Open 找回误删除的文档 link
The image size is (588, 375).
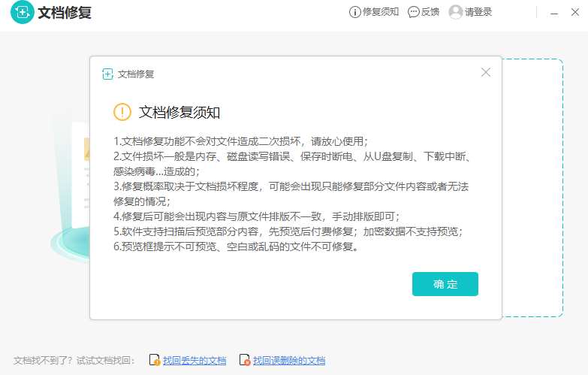tap(289, 361)
